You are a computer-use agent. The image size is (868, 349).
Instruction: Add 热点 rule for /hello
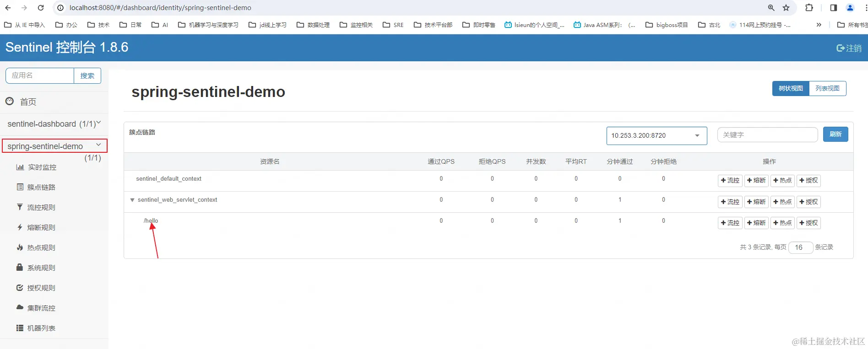[x=782, y=223]
